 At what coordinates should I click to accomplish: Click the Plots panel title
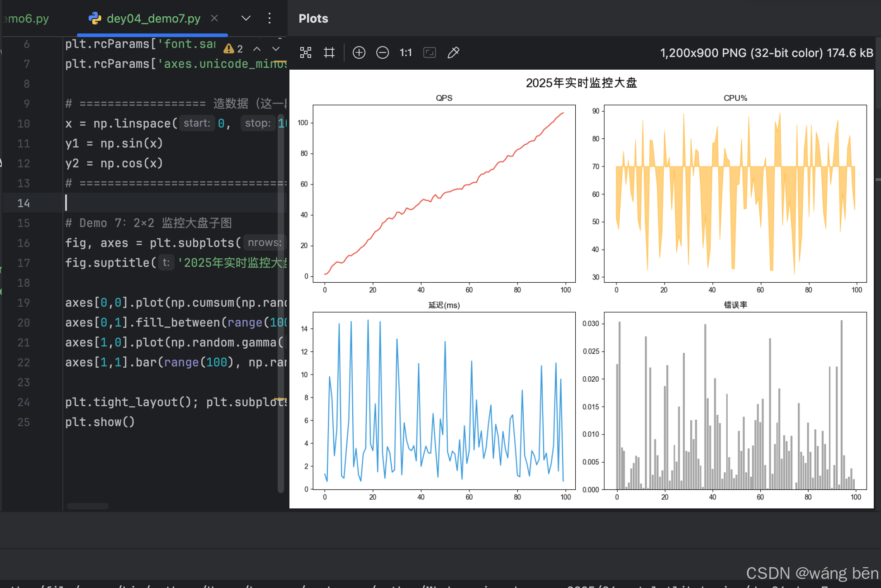[x=313, y=19]
